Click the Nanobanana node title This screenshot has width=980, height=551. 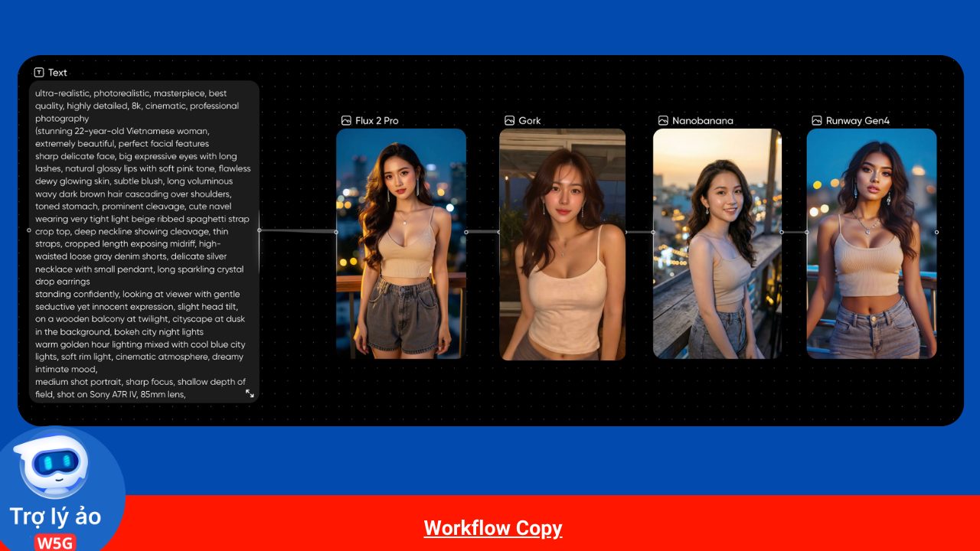click(702, 121)
